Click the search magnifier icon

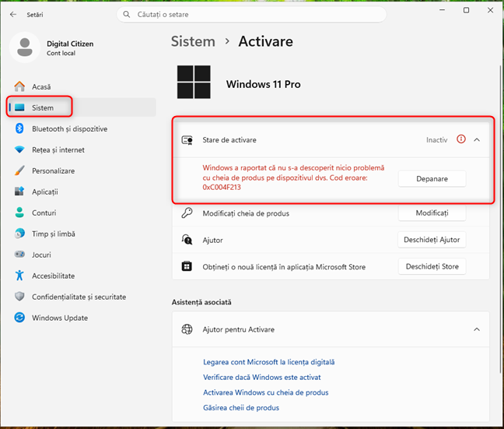pos(127,15)
